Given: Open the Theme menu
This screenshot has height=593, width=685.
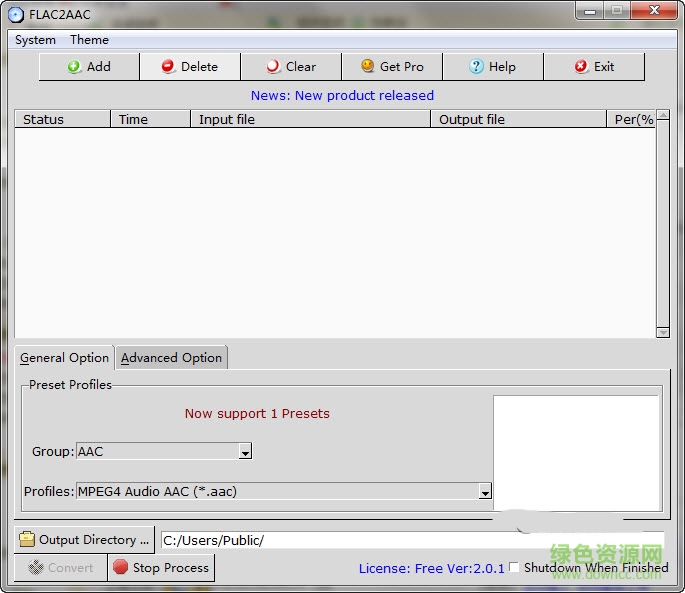Looking at the screenshot, I should point(89,40).
